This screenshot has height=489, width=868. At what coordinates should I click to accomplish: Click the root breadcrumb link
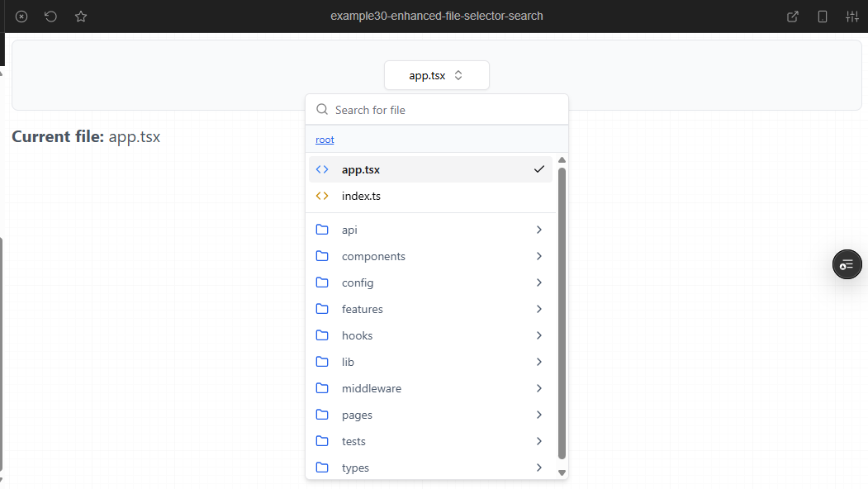pos(325,140)
